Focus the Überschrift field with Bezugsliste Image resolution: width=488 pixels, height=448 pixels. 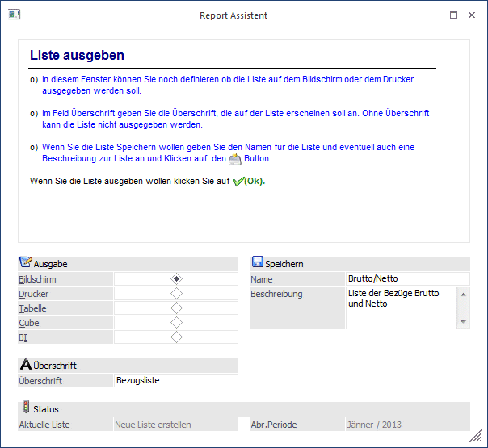pos(175,380)
